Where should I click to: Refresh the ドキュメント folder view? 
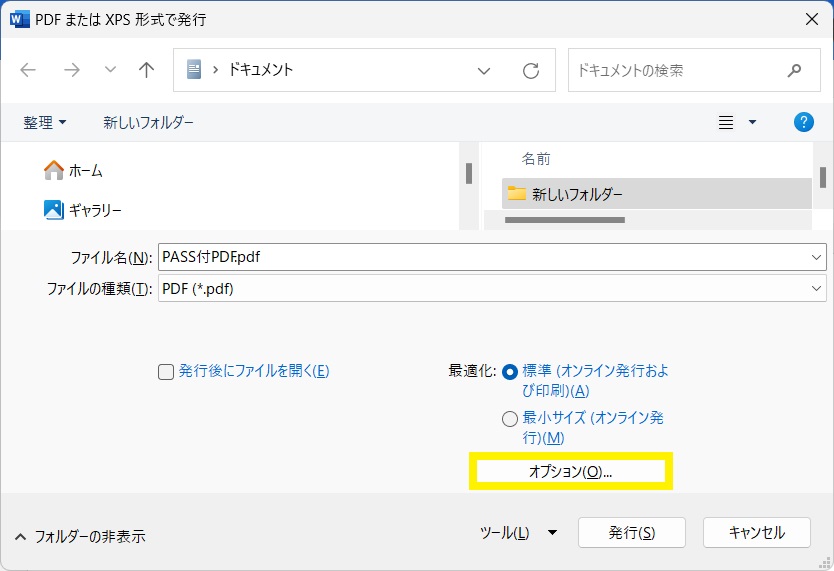click(531, 71)
